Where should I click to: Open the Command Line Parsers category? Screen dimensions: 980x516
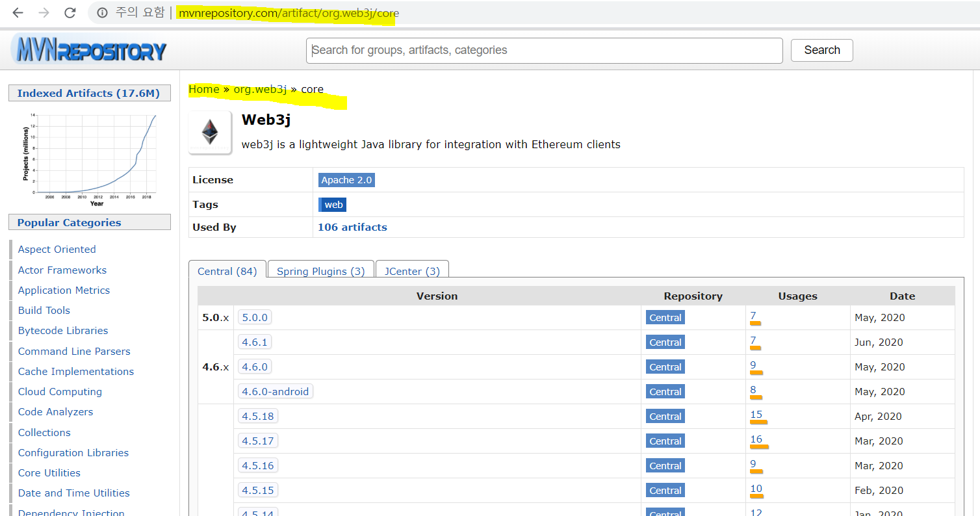[x=74, y=352]
